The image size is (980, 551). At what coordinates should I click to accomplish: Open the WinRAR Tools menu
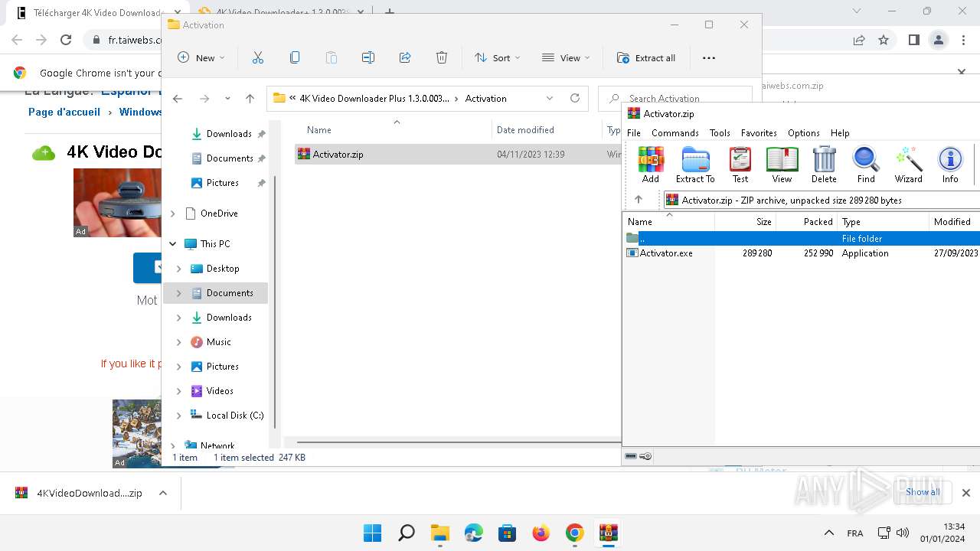coord(720,132)
